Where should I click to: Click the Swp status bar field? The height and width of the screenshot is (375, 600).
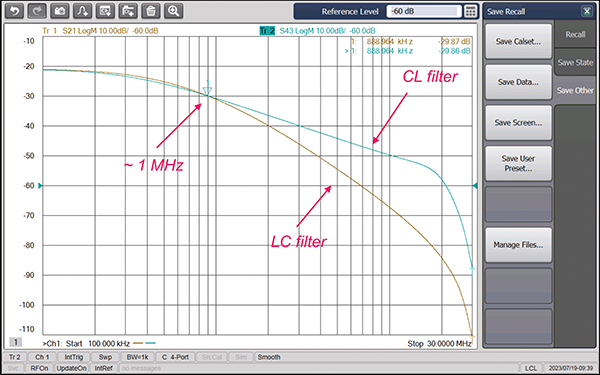(105, 357)
